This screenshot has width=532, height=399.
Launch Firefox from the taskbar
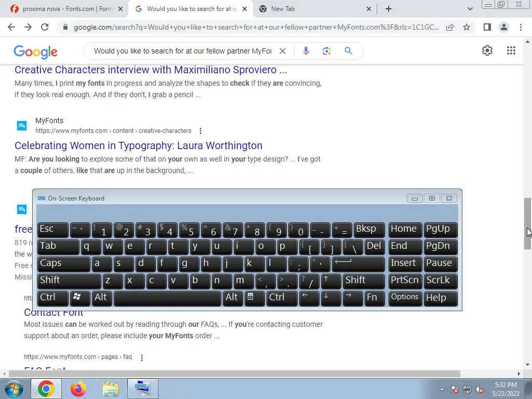click(x=78, y=389)
